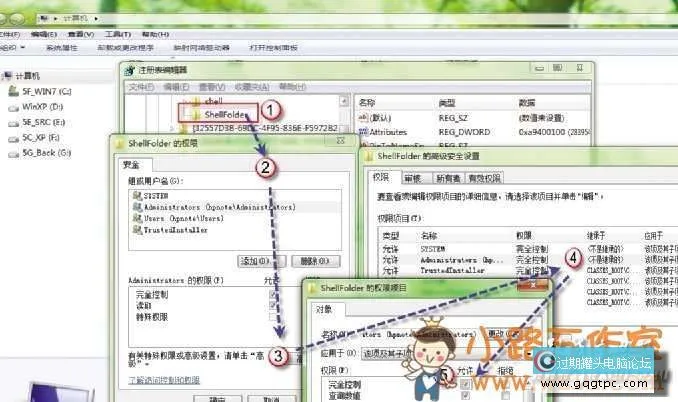Open Explorer 帮助(H) menu

pyautogui.click(x=155, y=34)
